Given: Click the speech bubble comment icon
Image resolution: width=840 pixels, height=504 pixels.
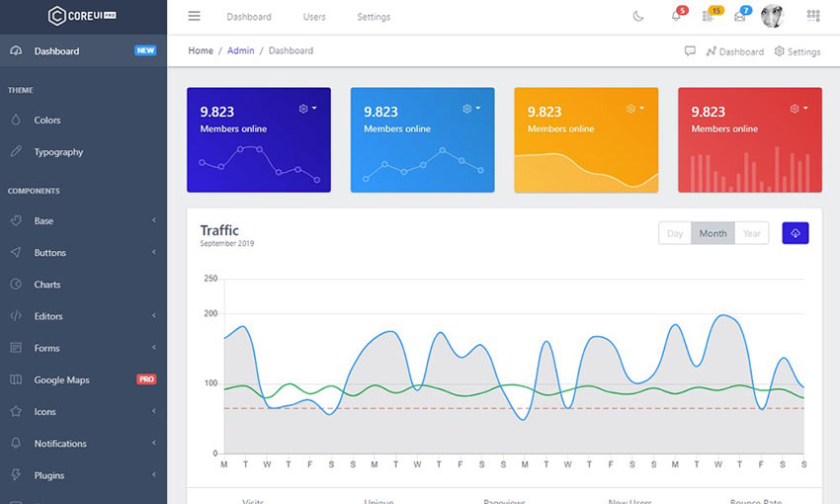Looking at the screenshot, I should [690, 51].
